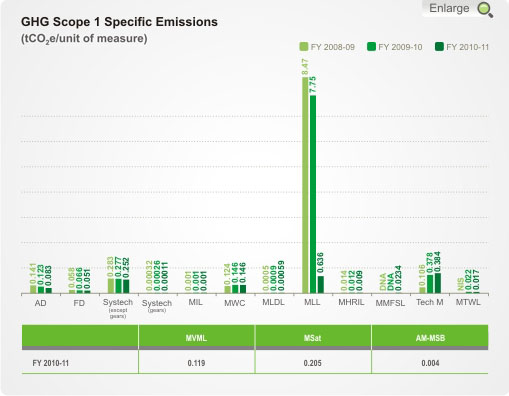Select the FY 2008-09 legend label
Image resolution: width=509 pixels, height=396 pixels.
point(333,47)
